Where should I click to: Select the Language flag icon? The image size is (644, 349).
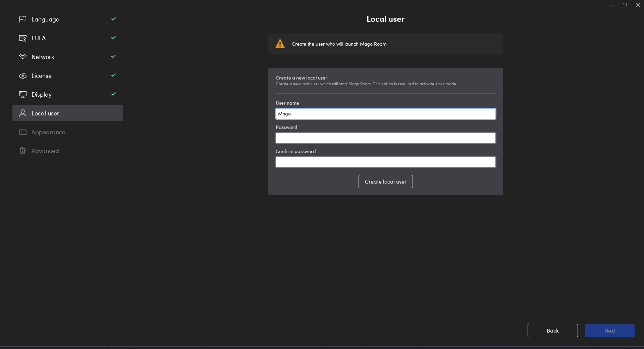22,19
